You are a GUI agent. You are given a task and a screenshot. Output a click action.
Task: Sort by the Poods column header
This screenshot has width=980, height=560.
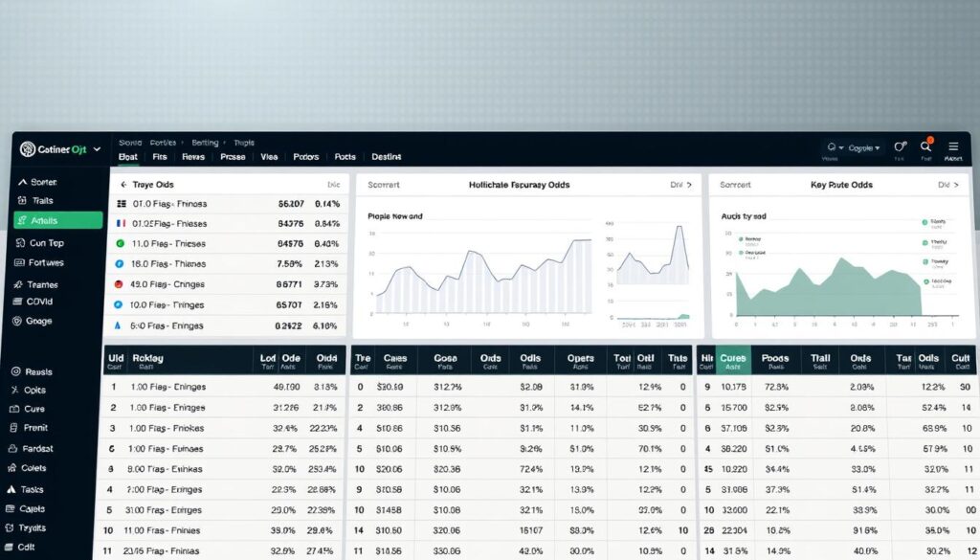point(775,358)
